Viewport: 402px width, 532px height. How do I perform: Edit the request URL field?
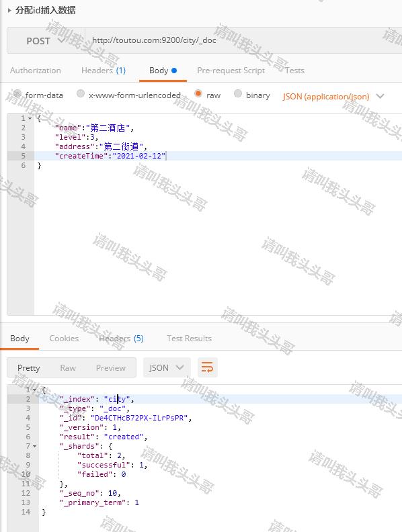243,40
